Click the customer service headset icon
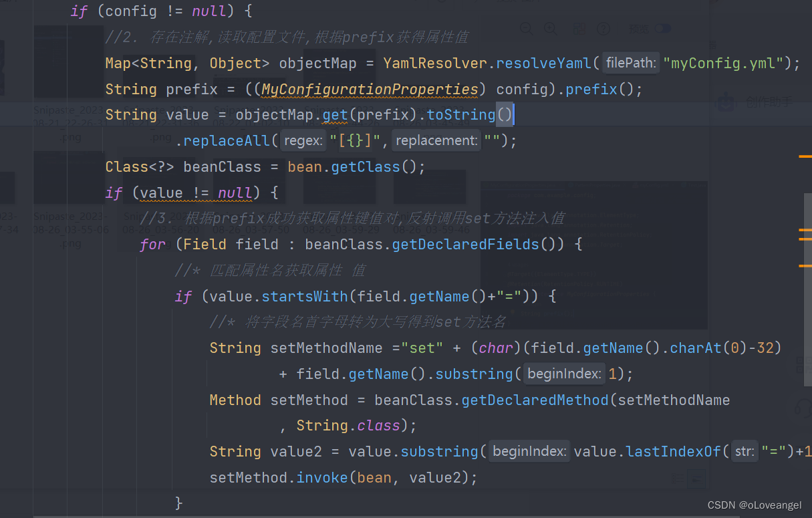This screenshot has width=812, height=518. coord(804,408)
